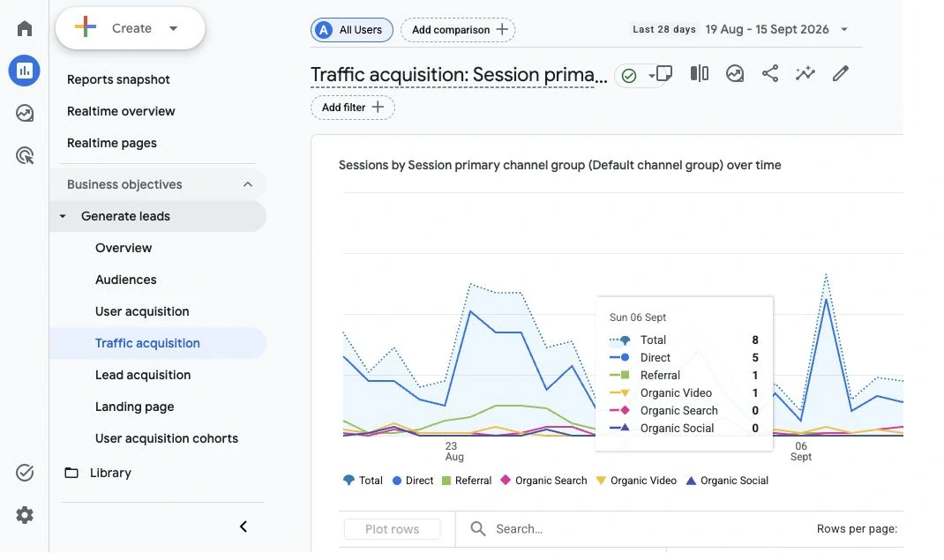
Task: Click Add comparison button
Action: coord(458,29)
